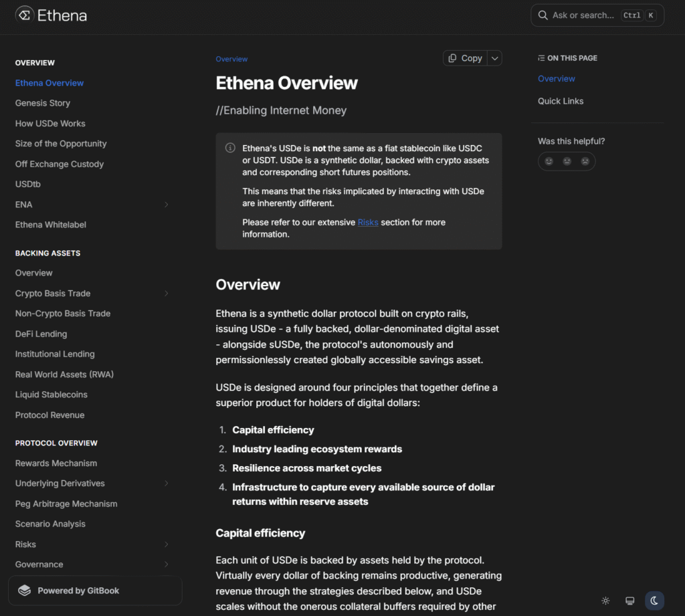Open Off Exchange Custody page

tap(60, 165)
